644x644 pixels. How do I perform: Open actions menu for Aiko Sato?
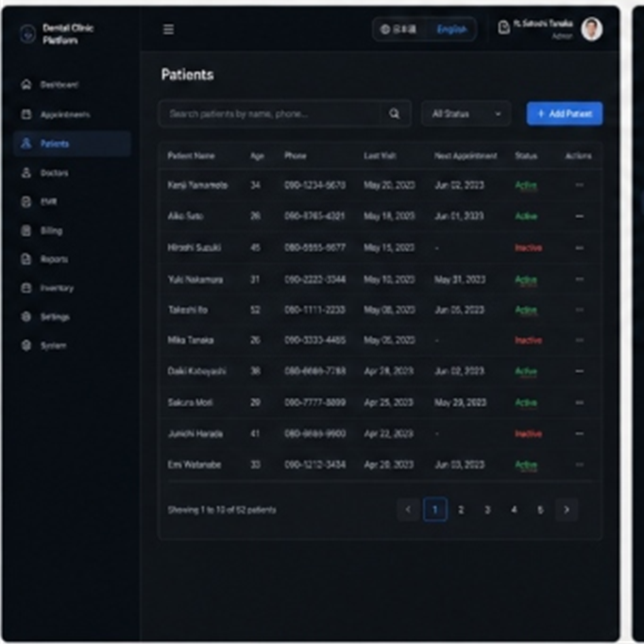580,216
